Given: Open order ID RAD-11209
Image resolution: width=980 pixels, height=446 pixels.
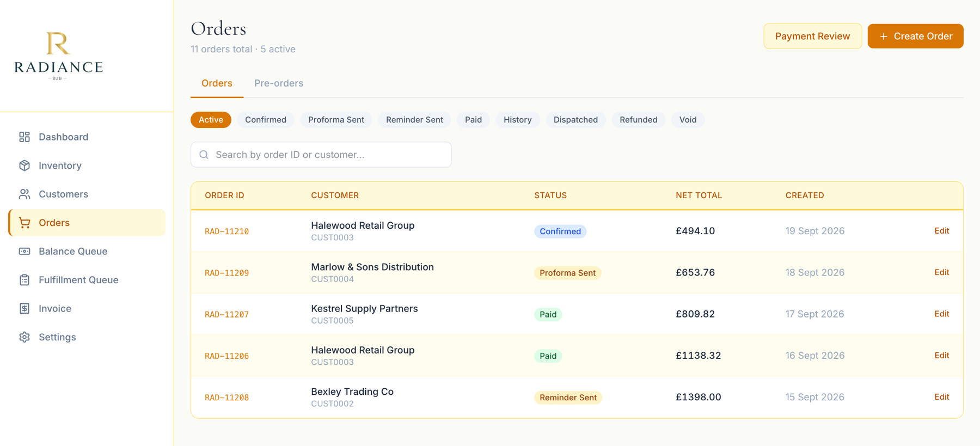Looking at the screenshot, I should click(226, 273).
